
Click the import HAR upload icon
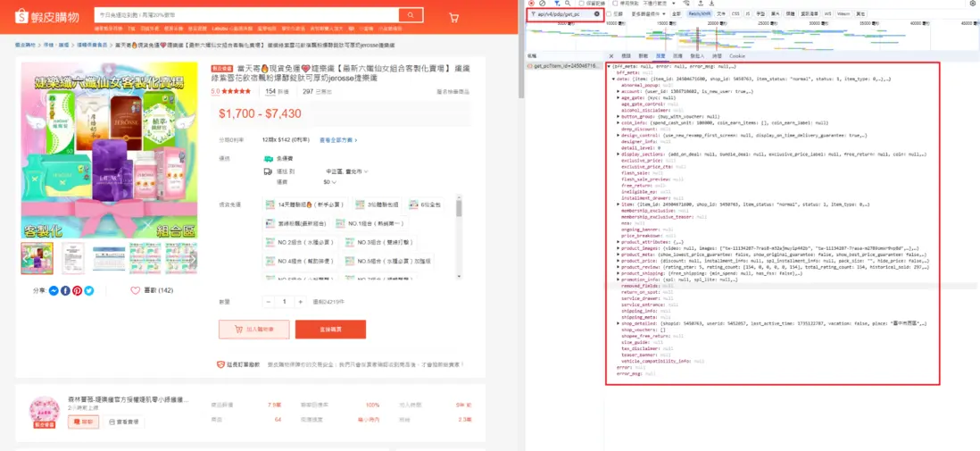701,4
